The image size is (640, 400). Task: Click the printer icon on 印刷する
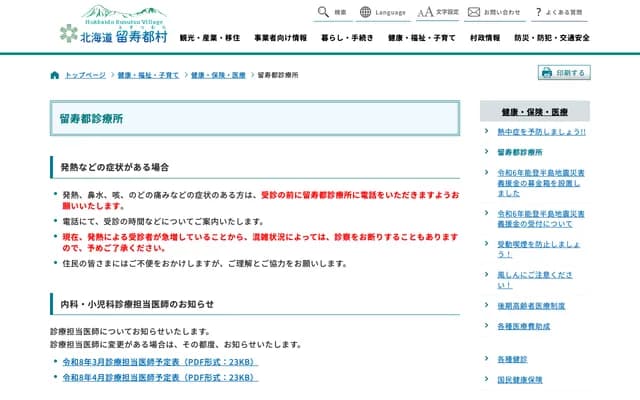click(547, 73)
